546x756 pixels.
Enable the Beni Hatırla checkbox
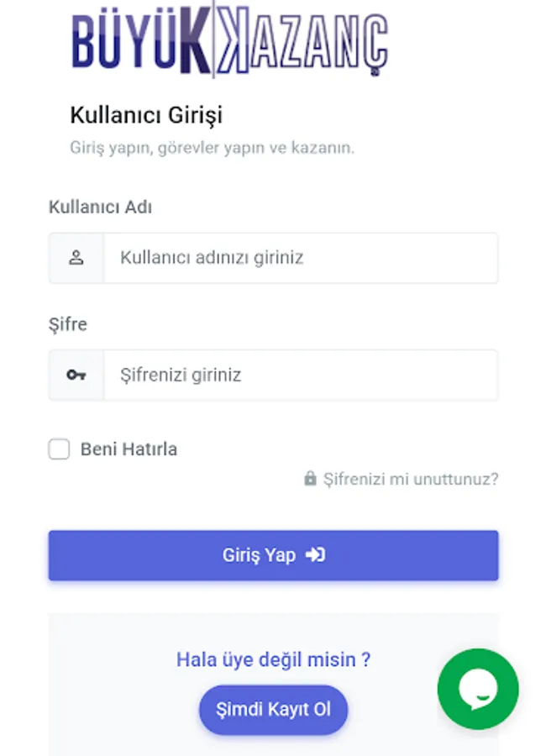click(x=59, y=449)
